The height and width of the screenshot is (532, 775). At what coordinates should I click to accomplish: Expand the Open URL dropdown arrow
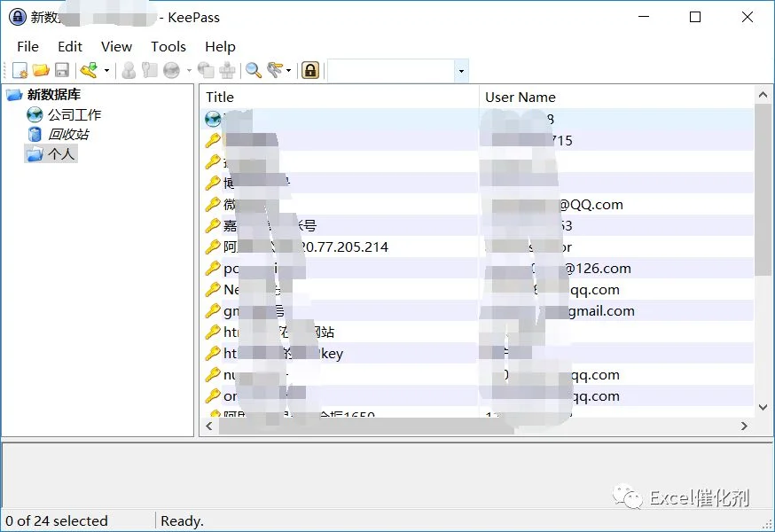189,70
